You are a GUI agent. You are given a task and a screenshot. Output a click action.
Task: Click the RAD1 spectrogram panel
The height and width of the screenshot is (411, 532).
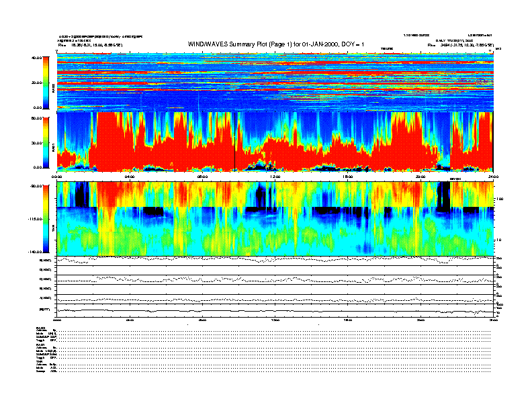tap(275, 142)
